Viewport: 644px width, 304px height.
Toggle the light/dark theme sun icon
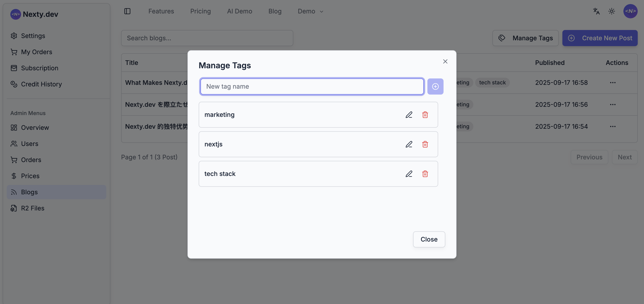611,11
